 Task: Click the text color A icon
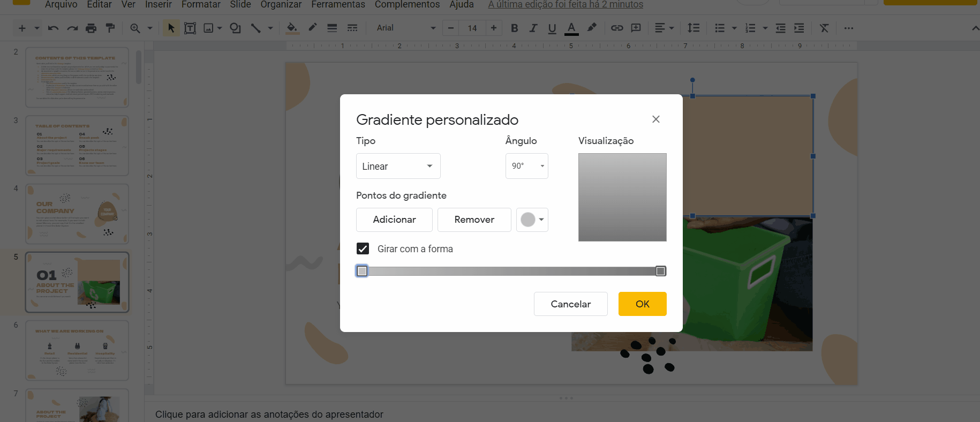pyautogui.click(x=571, y=28)
